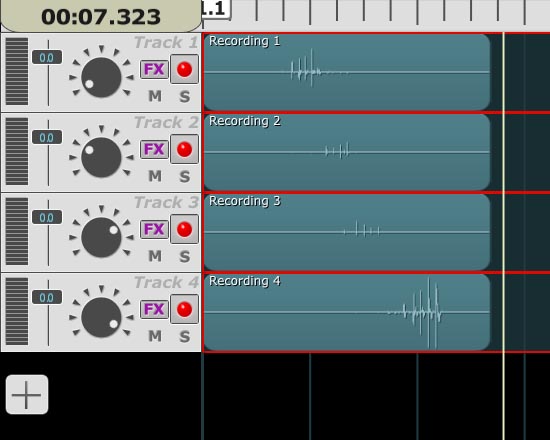Viewport: 550px width, 440px height.
Task: Click the Track 3 level meter
Action: click(17, 232)
